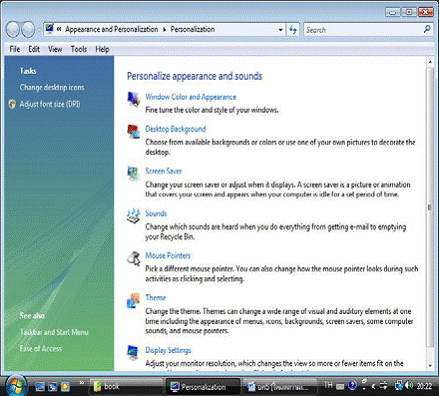Viewport: 439px width, 396px height.
Task: Click scrollbar up arrow in content pane
Action: (x=430, y=62)
